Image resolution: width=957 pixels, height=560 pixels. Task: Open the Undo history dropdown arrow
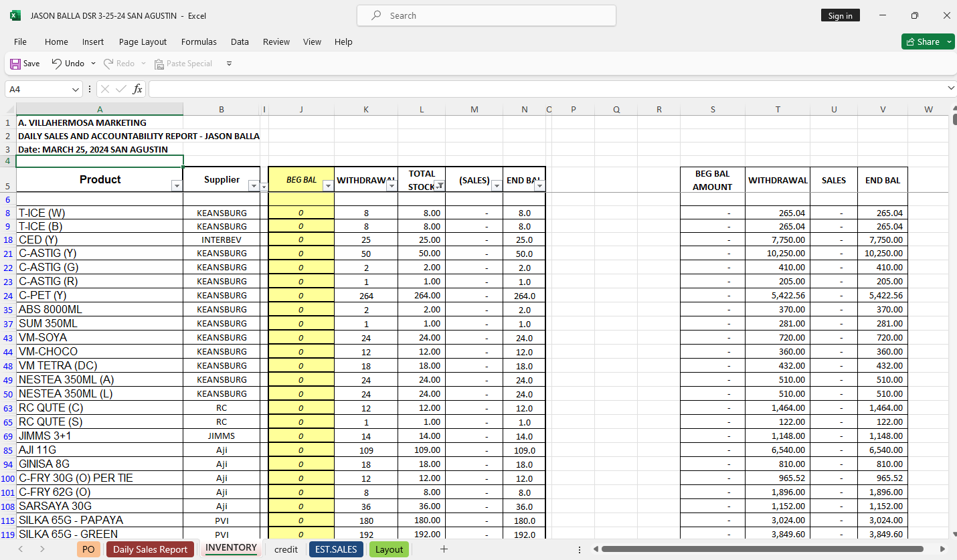click(93, 64)
